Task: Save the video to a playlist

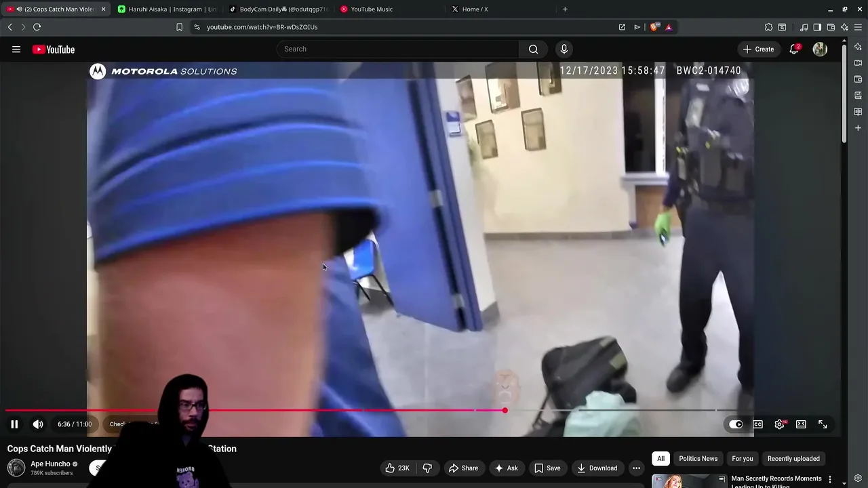Action: [x=547, y=468]
